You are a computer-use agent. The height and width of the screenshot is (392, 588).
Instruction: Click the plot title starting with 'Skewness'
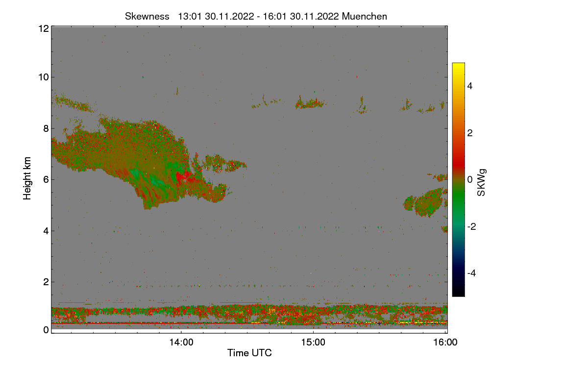click(x=256, y=16)
